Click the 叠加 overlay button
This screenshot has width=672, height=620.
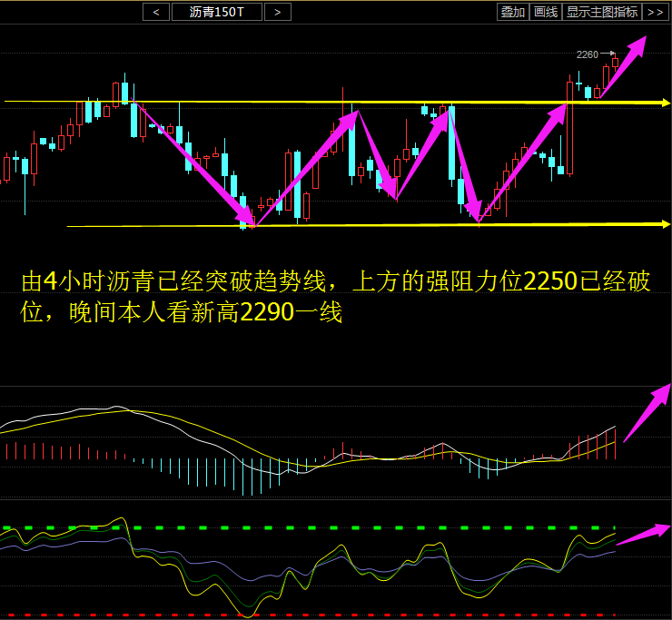coord(512,12)
